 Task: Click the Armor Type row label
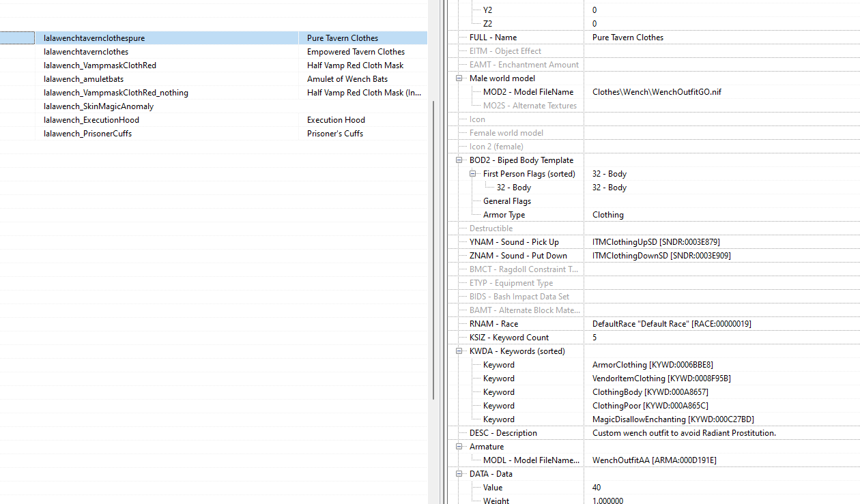504,215
